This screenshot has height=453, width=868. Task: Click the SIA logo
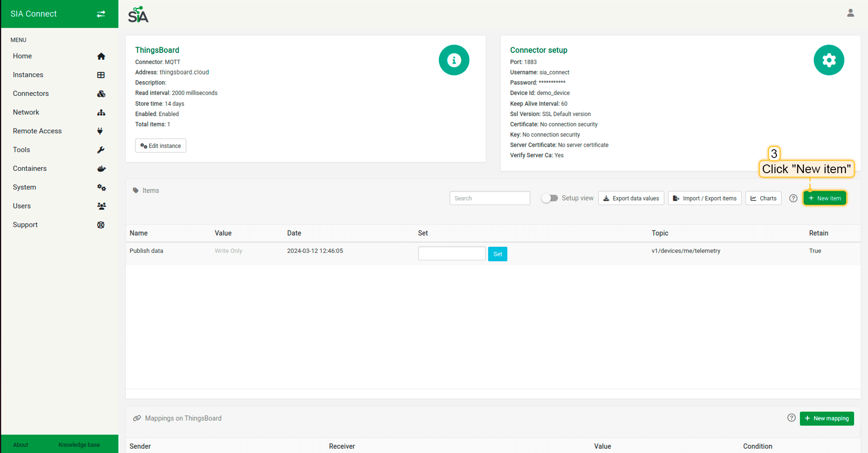pos(138,15)
